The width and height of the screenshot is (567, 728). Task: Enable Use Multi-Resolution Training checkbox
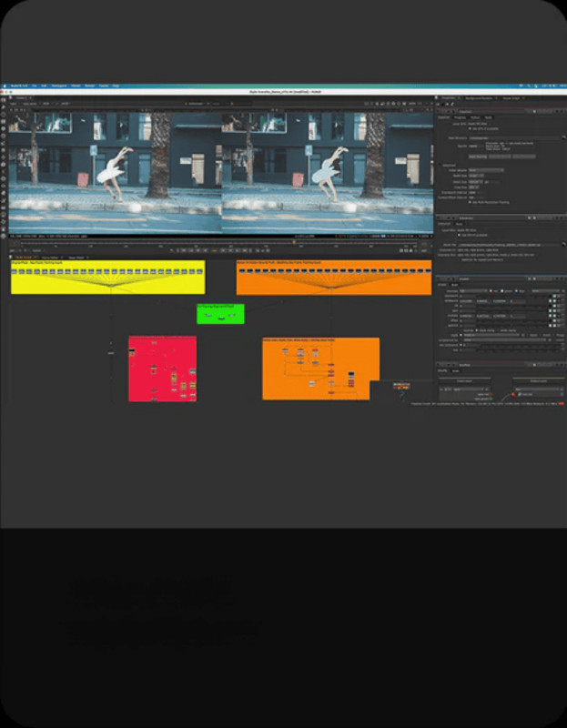[x=470, y=202]
